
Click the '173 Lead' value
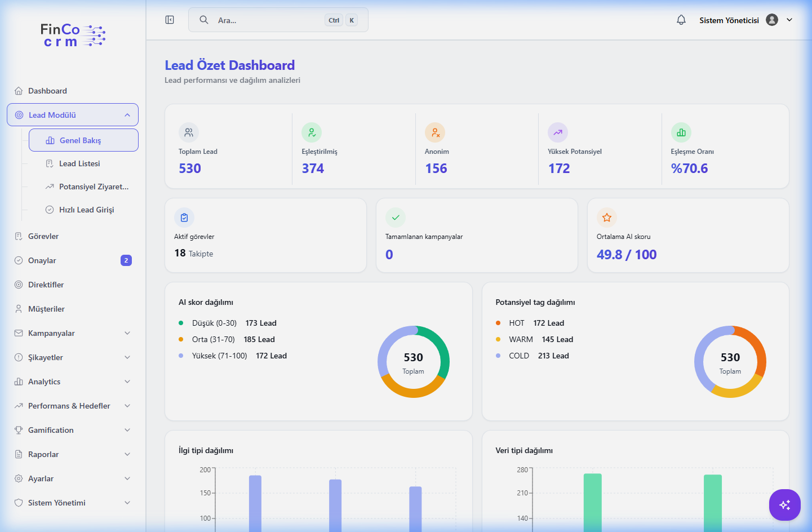point(261,323)
